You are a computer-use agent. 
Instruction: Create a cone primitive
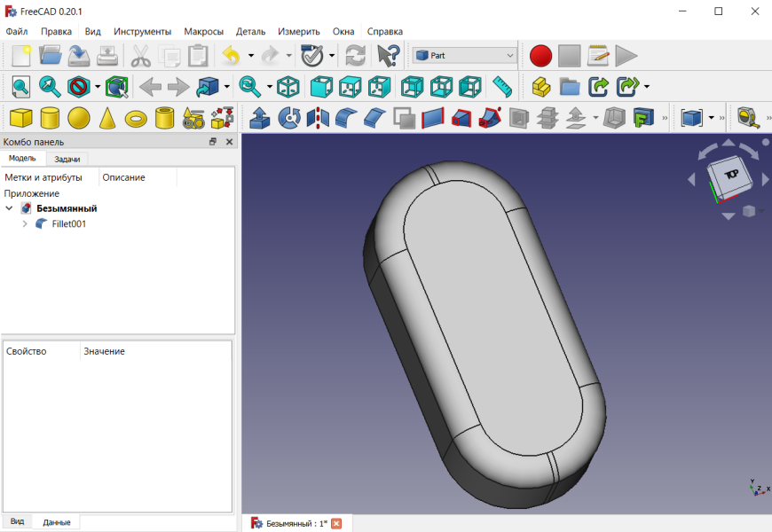point(107,118)
